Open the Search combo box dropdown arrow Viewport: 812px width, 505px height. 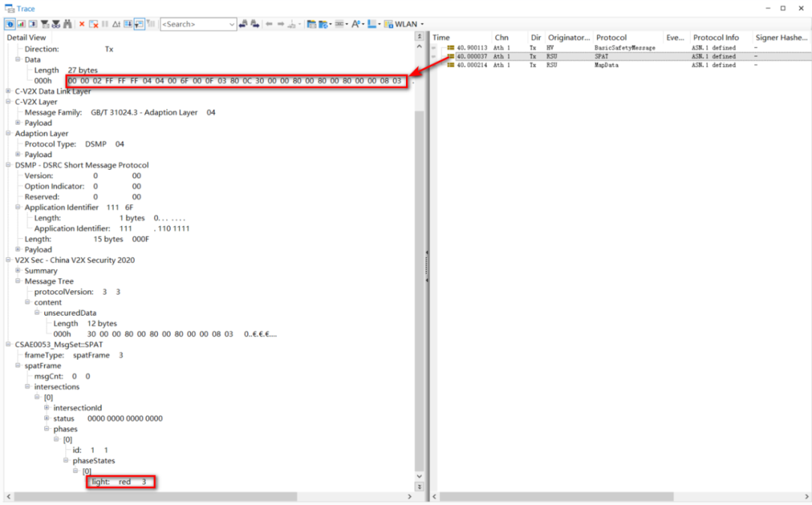click(231, 24)
